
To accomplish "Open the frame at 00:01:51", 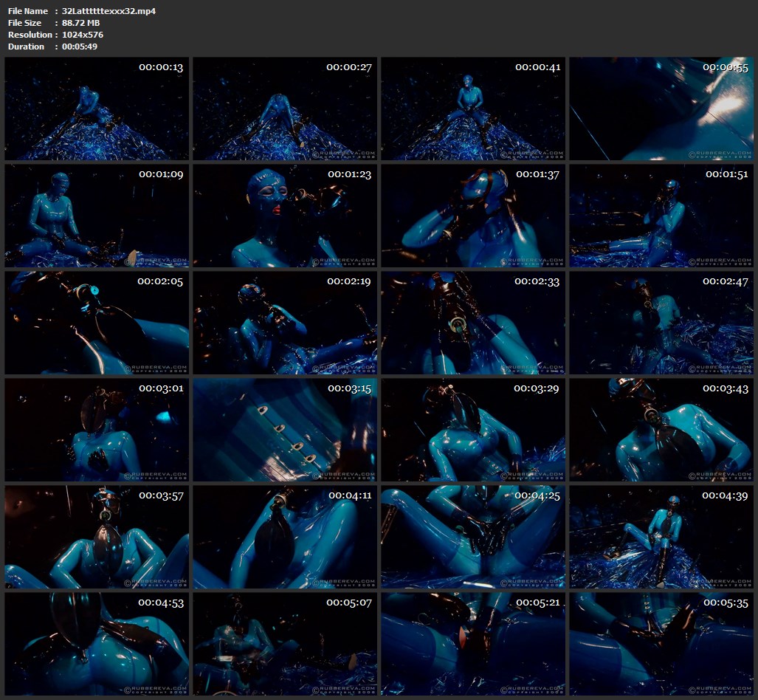I will (x=661, y=216).
